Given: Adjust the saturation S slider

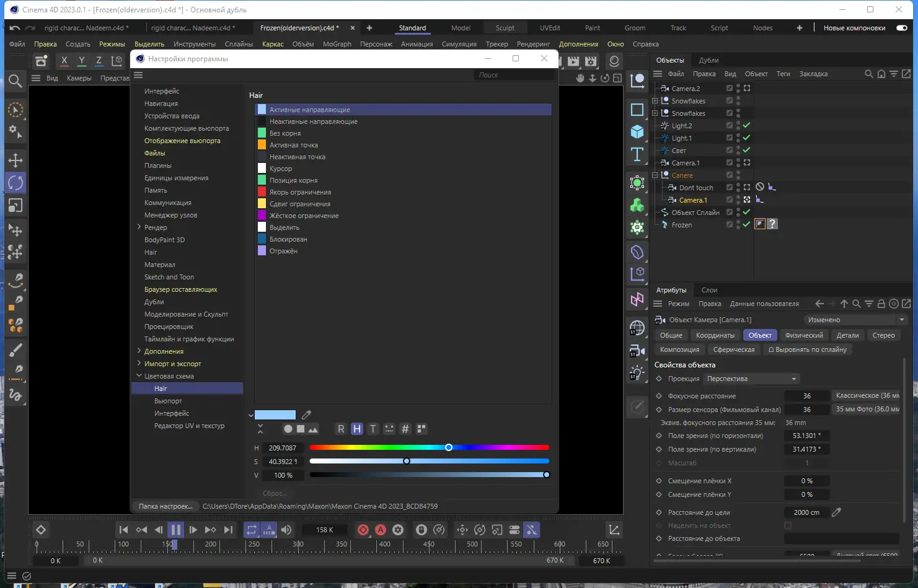Looking at the screenshot, I should [429, 461].
